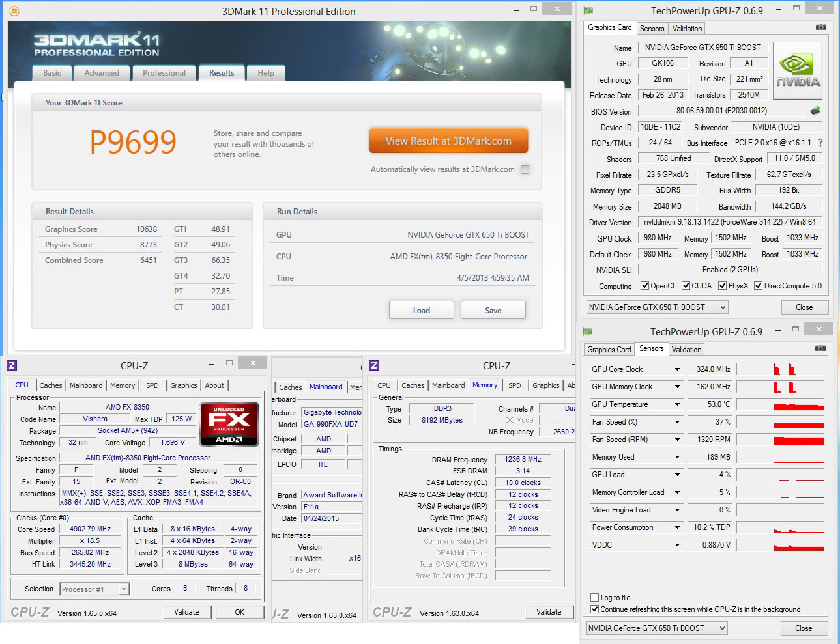
Task: Expand the GPU Temperature sensor dropdown
Action: click(x=677, y=404)
